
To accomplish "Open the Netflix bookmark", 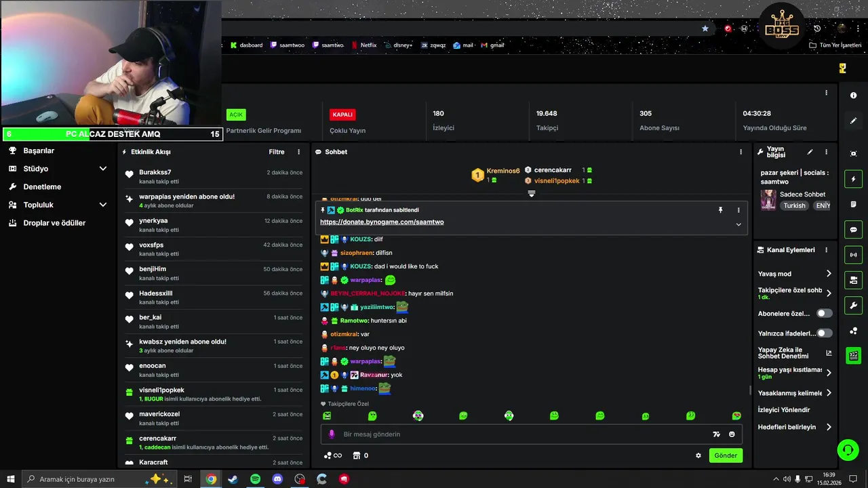I will 364,45.
